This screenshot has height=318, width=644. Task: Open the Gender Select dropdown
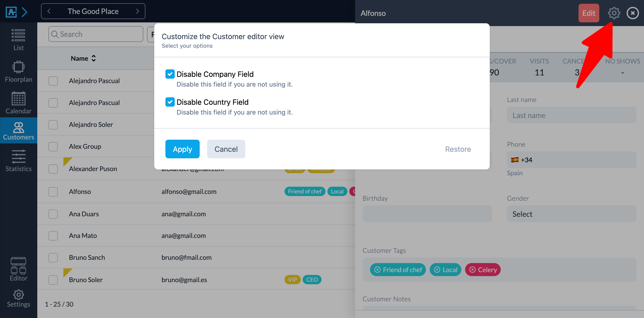coord(571,214)
